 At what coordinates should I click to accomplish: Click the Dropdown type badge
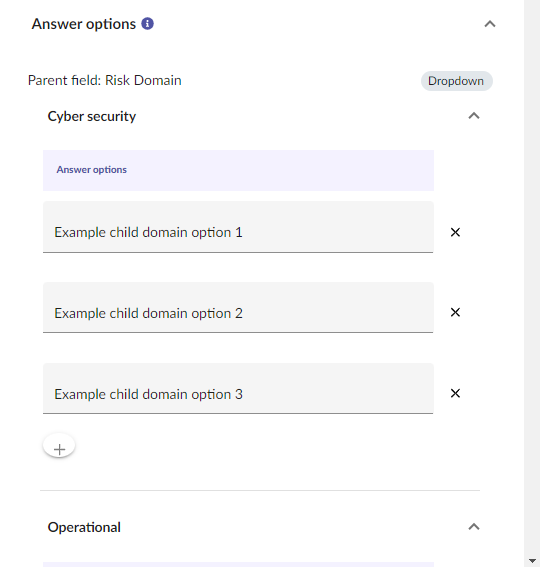point(456,81)
